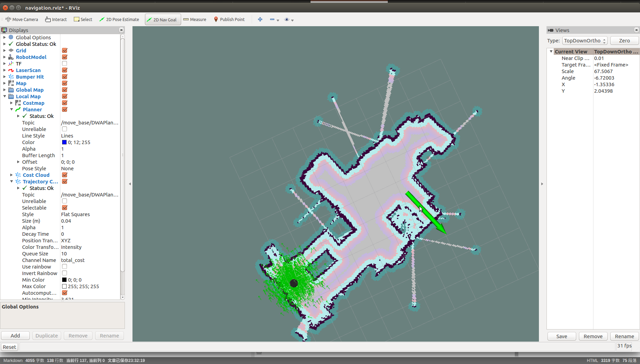Enable the TF display checkbox
The image size is (640, 364).
65,63
